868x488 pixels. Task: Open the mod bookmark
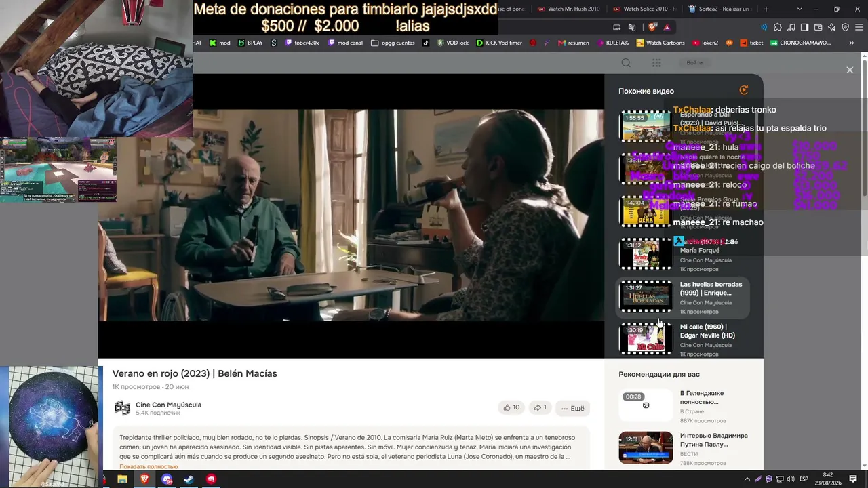pyautogui.click(x=220, y=43)
